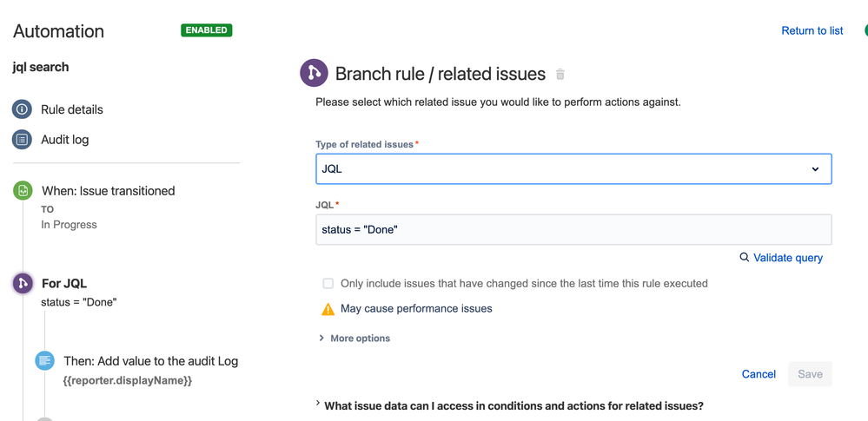Expand More options
The image size is (868, 421).
point(354,338)
